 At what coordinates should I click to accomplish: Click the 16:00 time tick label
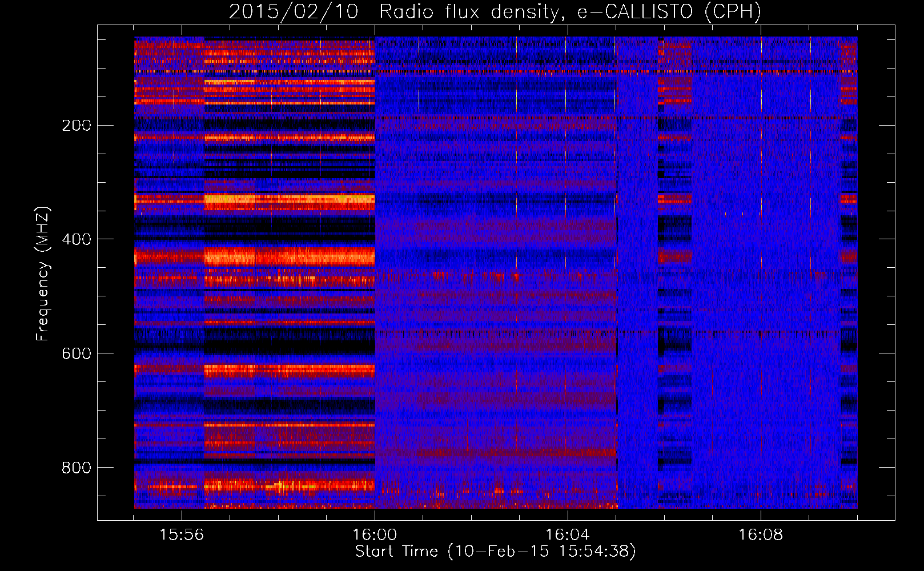coord(375,535)
